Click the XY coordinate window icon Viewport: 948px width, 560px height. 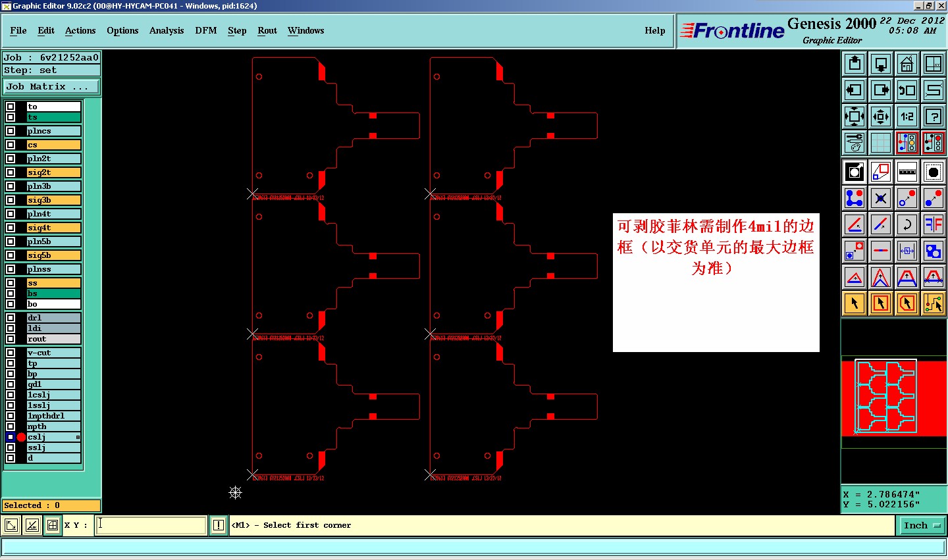click(x=934, y=64)
